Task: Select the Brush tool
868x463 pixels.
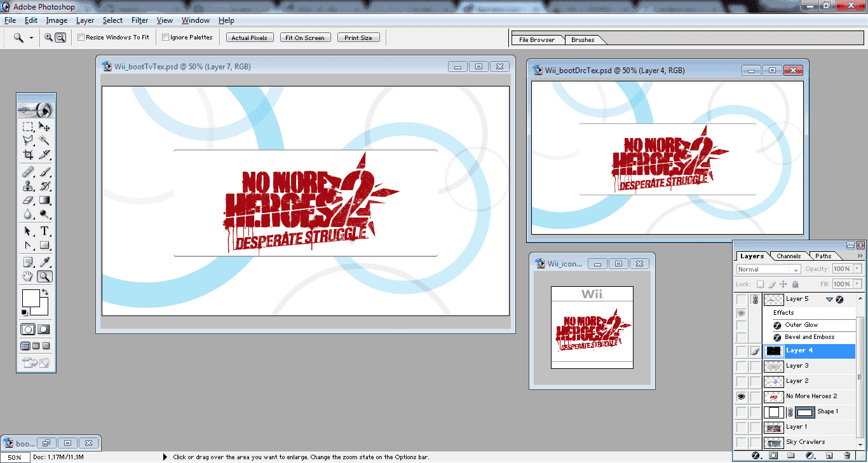Action: pyautogui.click(x=44, y=172)
